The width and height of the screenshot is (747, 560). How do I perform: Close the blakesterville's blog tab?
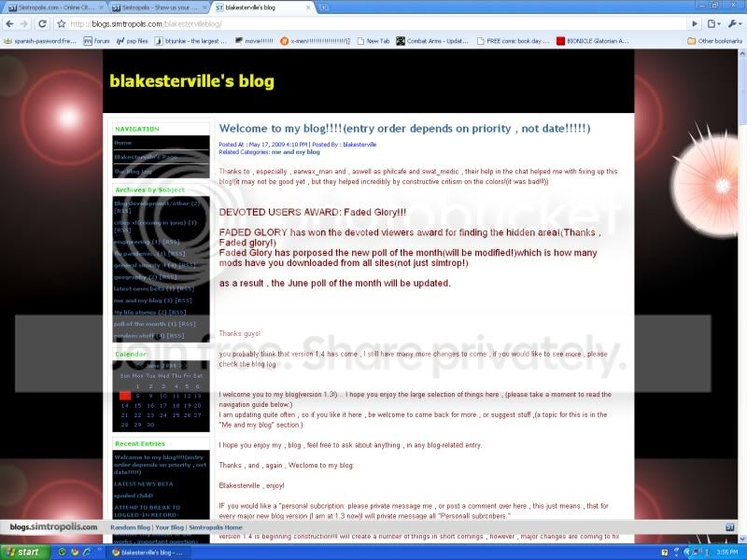tap(308, 7)
